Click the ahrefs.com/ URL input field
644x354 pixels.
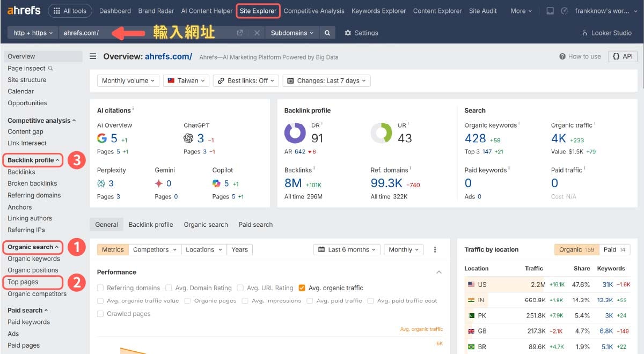(146, 33)
